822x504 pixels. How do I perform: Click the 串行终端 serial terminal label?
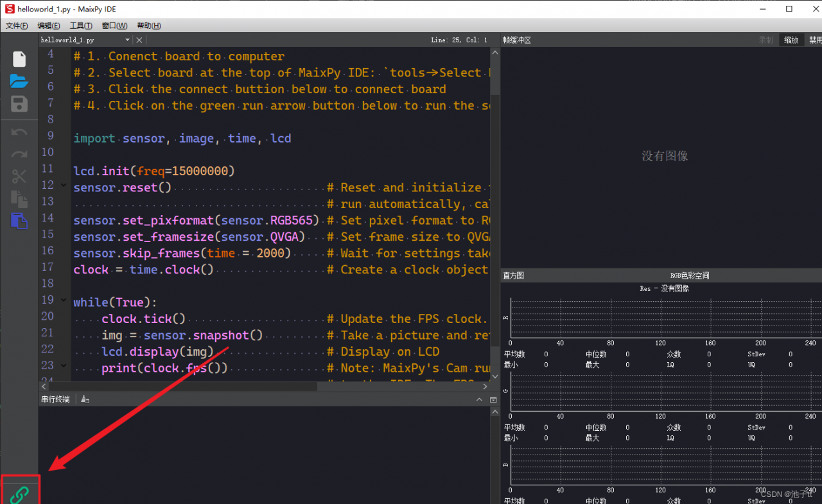click(55, 399)
